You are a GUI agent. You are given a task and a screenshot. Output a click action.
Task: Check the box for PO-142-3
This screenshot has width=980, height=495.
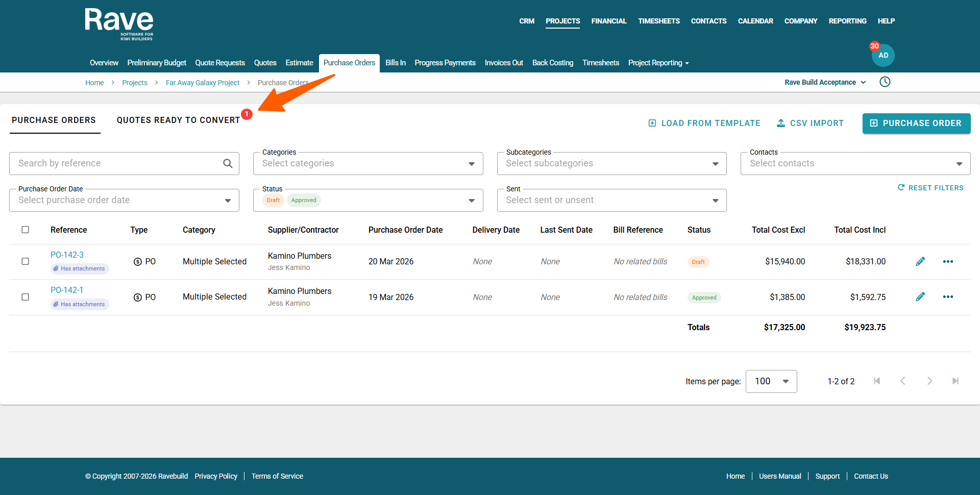[x=25, y=261]
